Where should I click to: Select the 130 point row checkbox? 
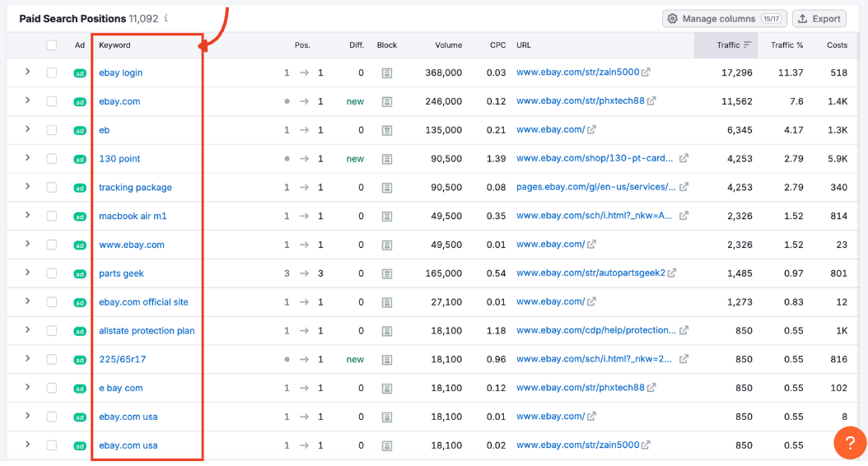[x=52, y=159]
